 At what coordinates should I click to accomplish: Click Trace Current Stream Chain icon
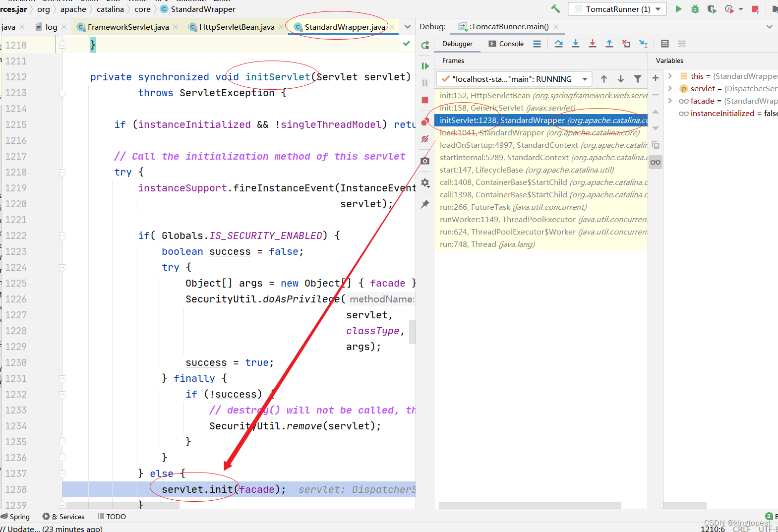pyautogui.click(x=682, y=44)
